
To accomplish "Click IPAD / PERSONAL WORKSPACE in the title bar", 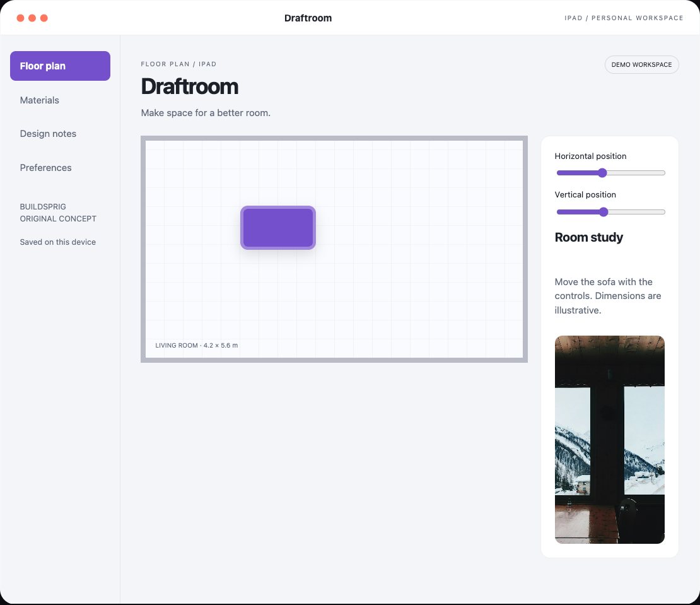I will 624,18.
